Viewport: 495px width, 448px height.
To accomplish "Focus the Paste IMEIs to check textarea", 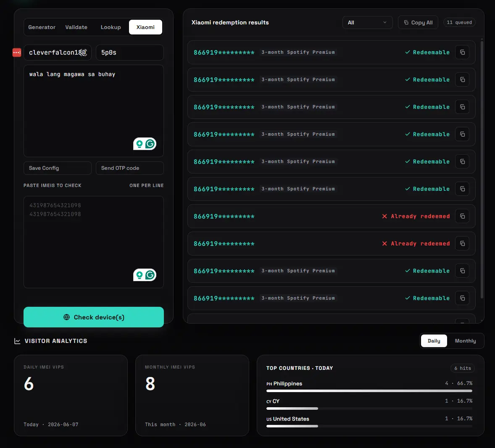I will click(x=93, y=242).
